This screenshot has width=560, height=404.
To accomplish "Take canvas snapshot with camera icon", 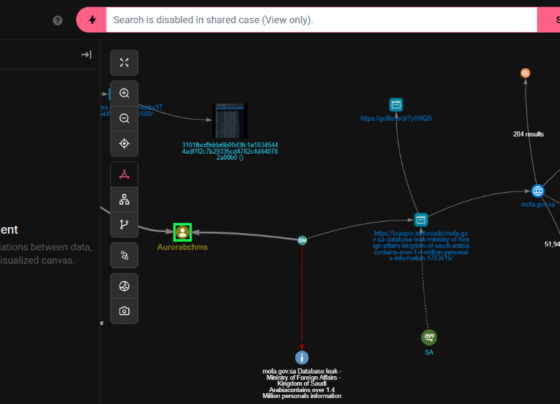I will click(124, 311).
